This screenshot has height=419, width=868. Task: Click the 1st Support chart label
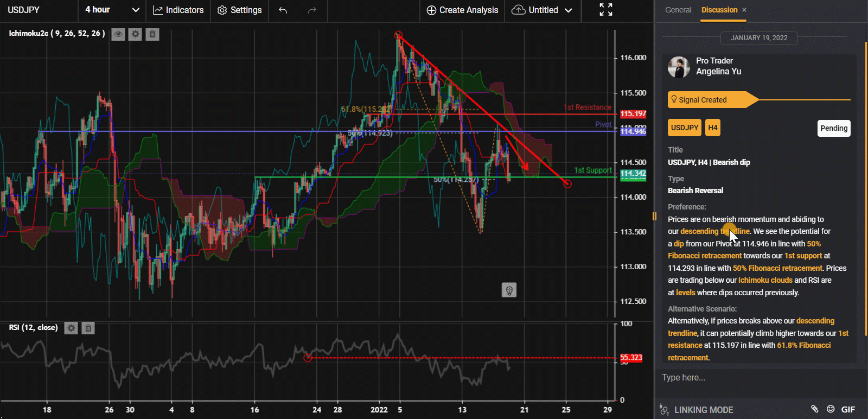(x=593, y=170)
